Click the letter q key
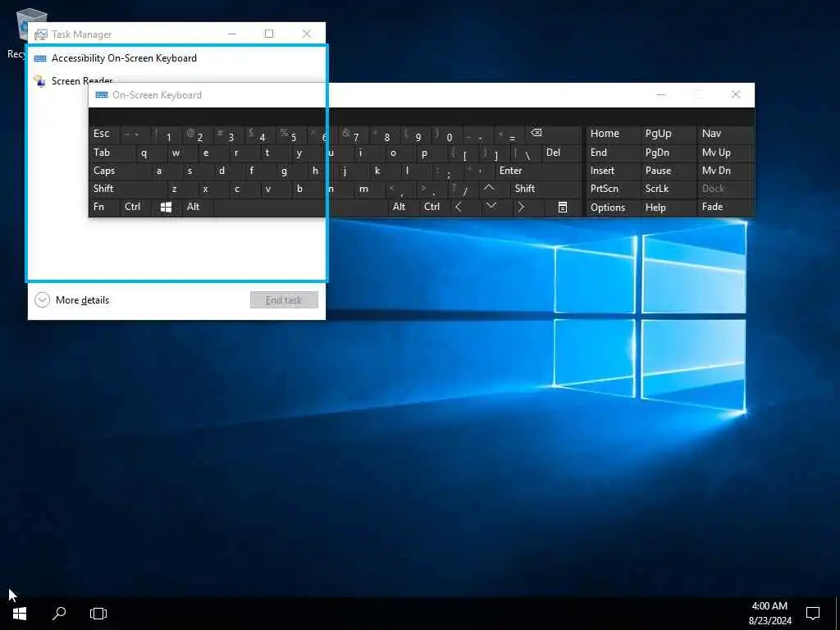 (151, 153)
